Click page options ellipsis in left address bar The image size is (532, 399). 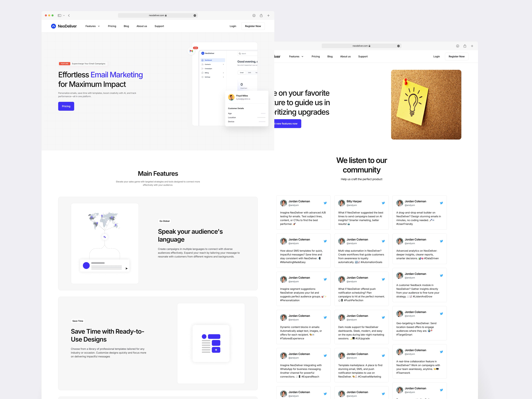click(195, 15)
